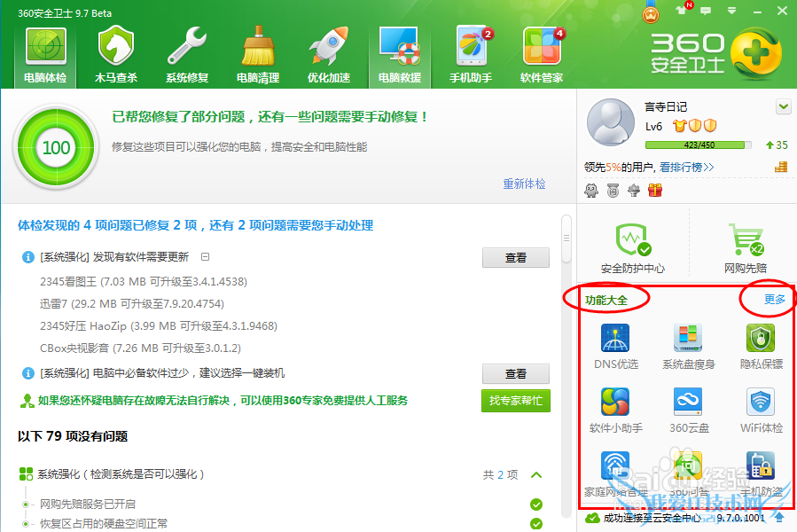Open the 电脑救援 tab
Viewport: 797px width, 532px height.
click(x=400, y=55)
